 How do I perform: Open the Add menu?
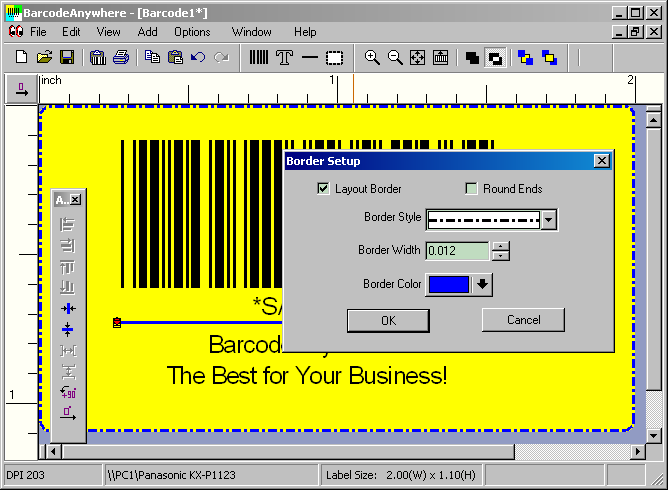(147, 32)
